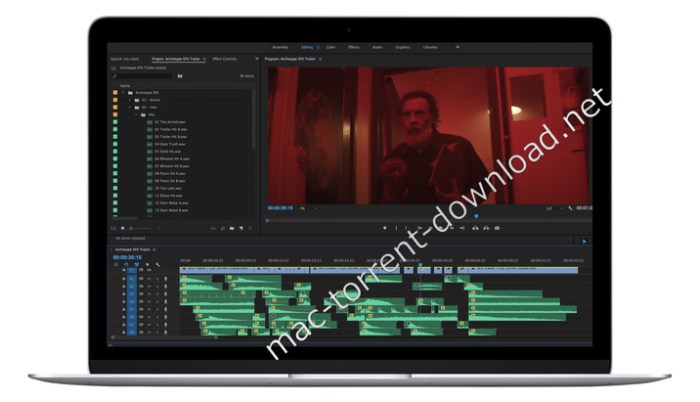700x402 pixels.
Task: Click the Project panel Clear trash icon
Action: (250, 228)
